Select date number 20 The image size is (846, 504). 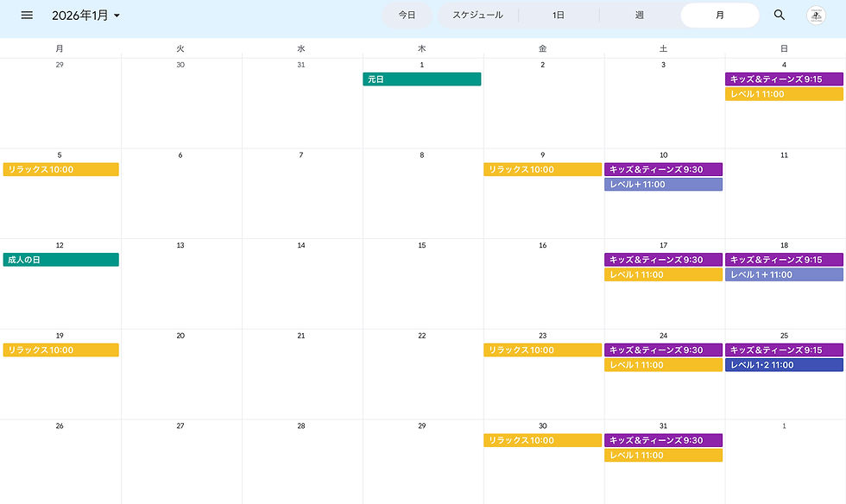point(180,336)
